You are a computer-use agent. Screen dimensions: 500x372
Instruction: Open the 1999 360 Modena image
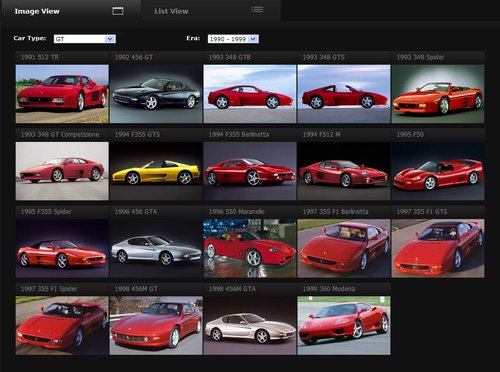click(x=344, y=326)
